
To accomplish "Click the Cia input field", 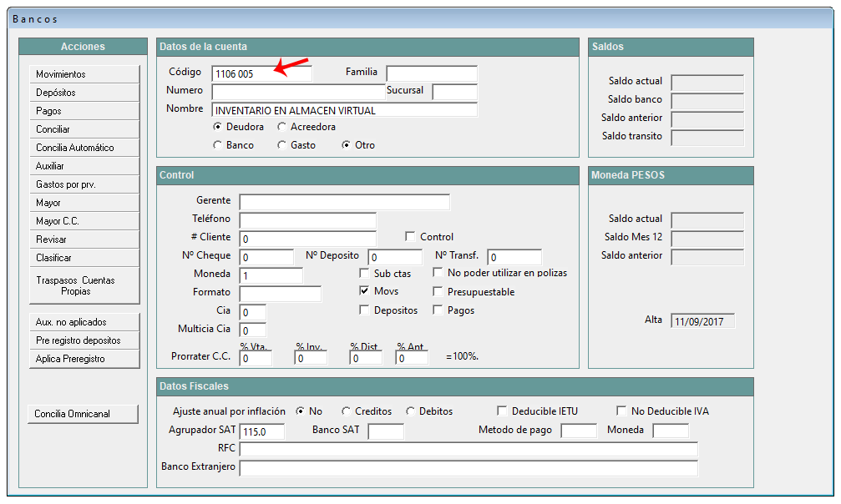I will [x=252, y=312].
